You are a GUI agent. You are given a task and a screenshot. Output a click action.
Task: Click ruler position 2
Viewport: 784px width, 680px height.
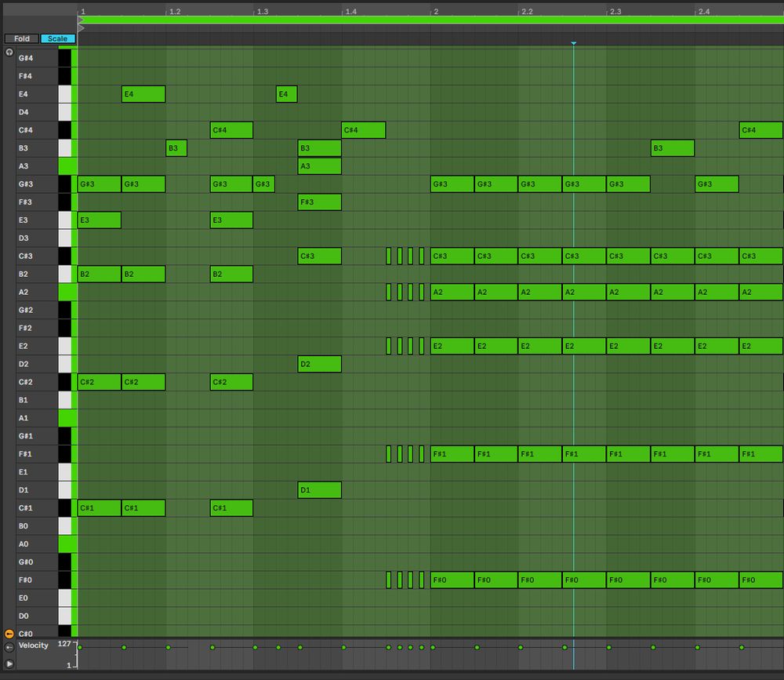436,11
